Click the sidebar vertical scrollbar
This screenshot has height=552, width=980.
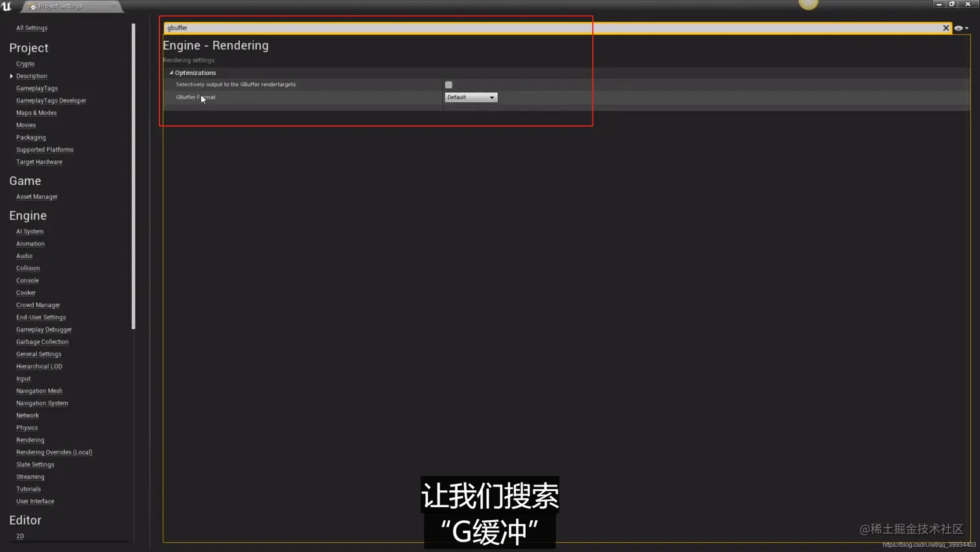click(134, 176)
